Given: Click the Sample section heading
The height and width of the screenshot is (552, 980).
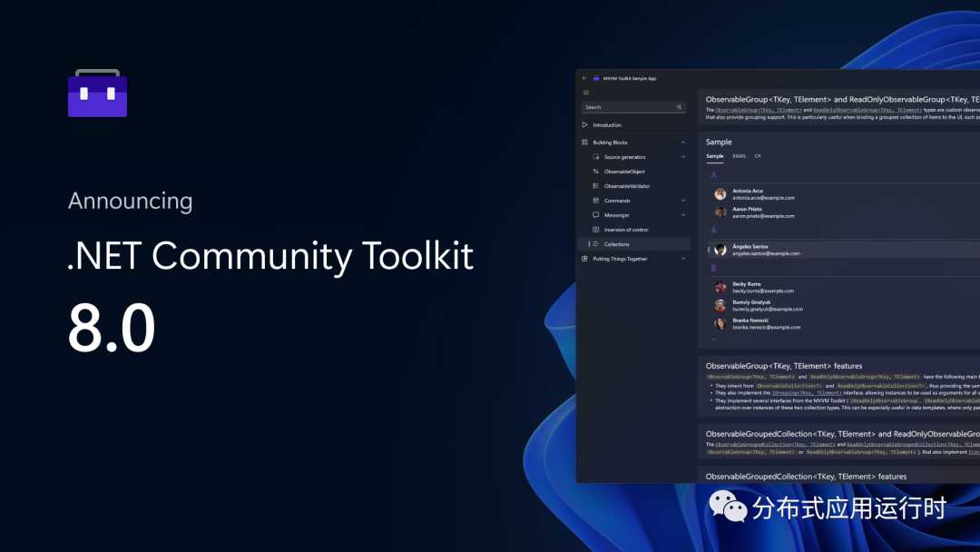Looking at the screenshot, I should pyautogui.click(x=719, y=142).
